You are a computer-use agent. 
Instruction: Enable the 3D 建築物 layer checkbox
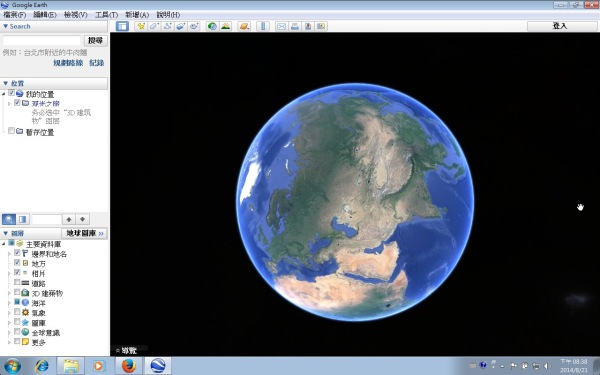click(x=17, y=292)
